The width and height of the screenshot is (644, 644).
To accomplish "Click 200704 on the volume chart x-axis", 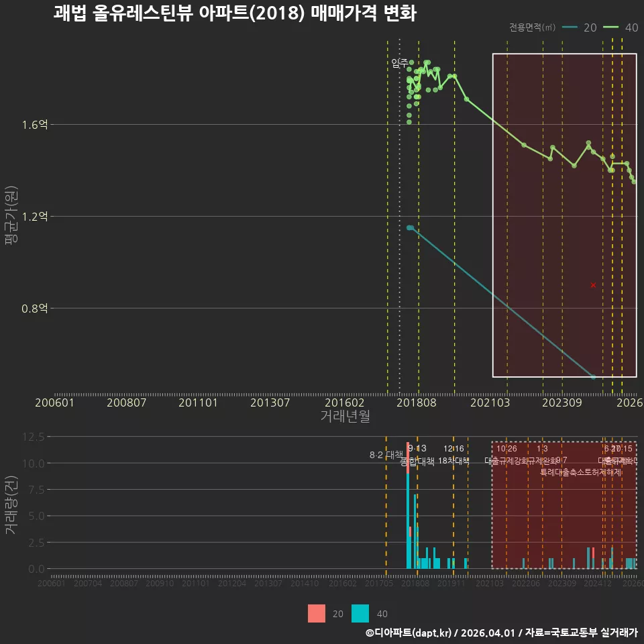I will (x=88, y=583).
